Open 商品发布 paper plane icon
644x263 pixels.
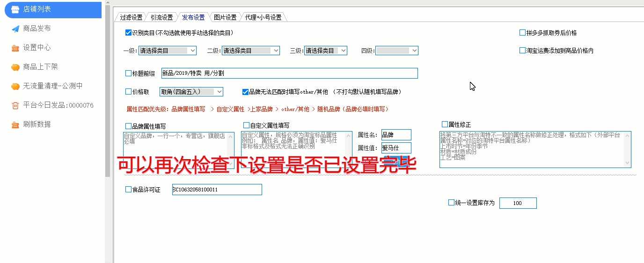(15, 29)
